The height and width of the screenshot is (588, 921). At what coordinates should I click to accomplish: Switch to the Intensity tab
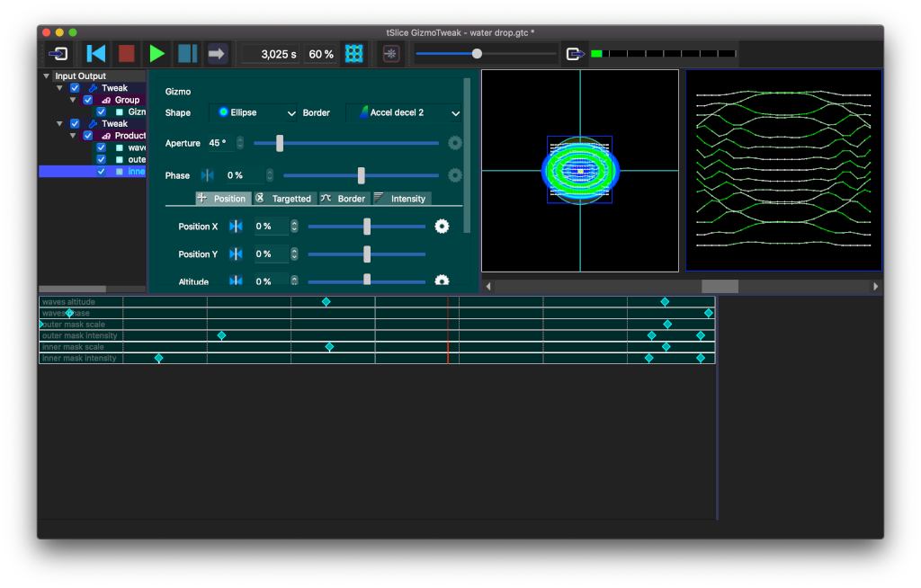[401, 198]
